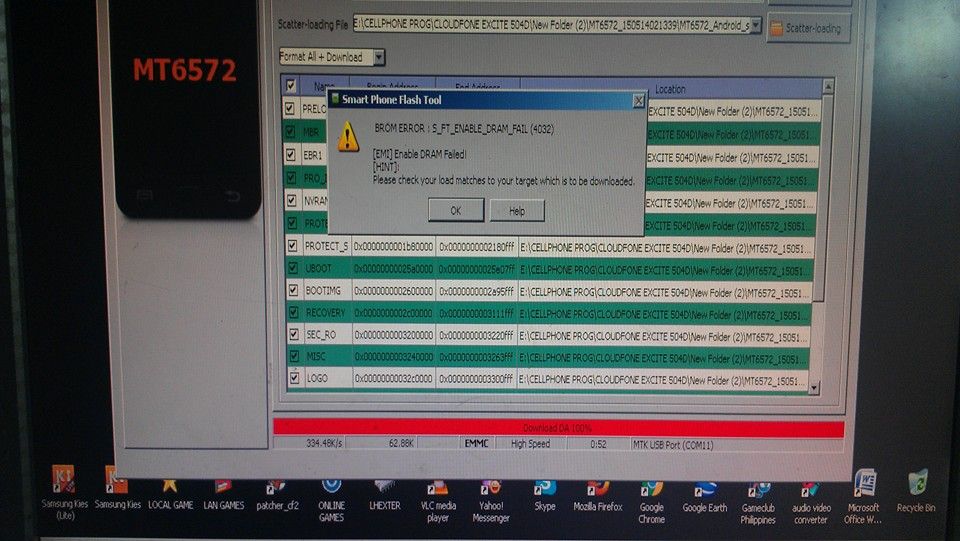Click the partition table scroll-down arrow
The height and width of the screenshot is (541, 960).
coord(814,387)
